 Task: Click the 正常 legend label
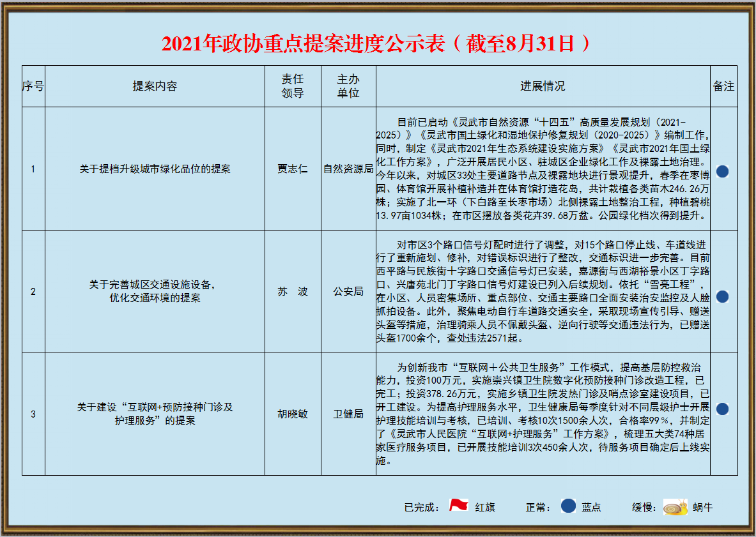coord(538,508)
